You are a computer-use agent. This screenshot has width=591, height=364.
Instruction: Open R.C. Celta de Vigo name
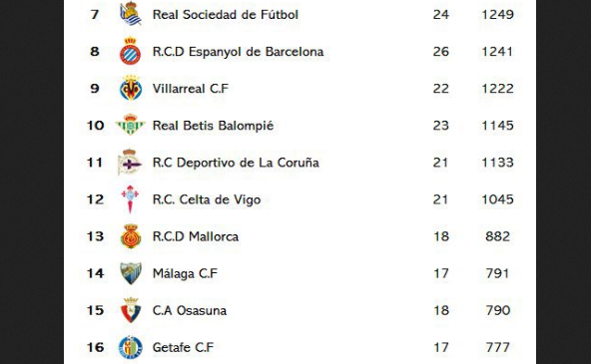pos(207,199)
